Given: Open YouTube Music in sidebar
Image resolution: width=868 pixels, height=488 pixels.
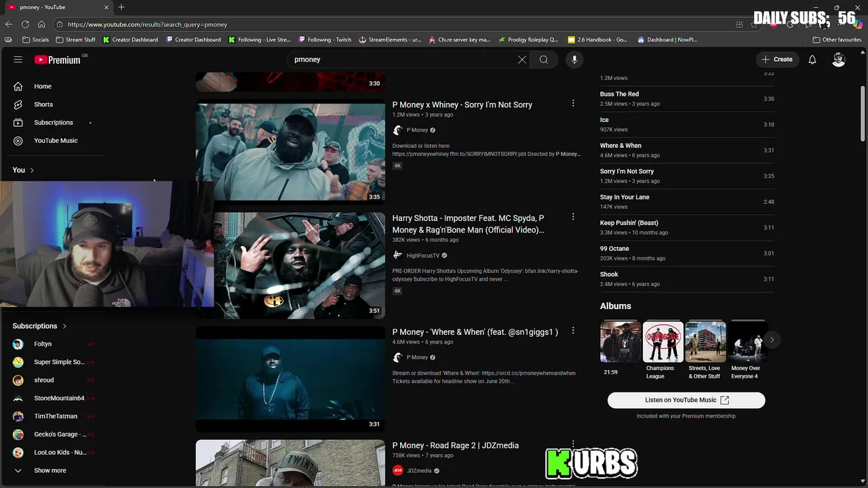Looking at the screenshot, I should tap(54, 141).
